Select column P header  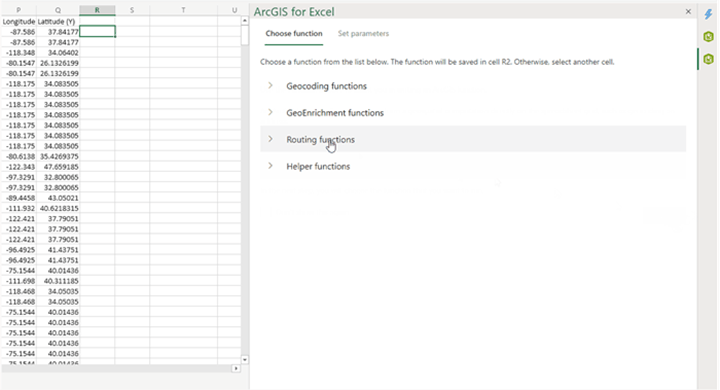click(x=18, y=10)
